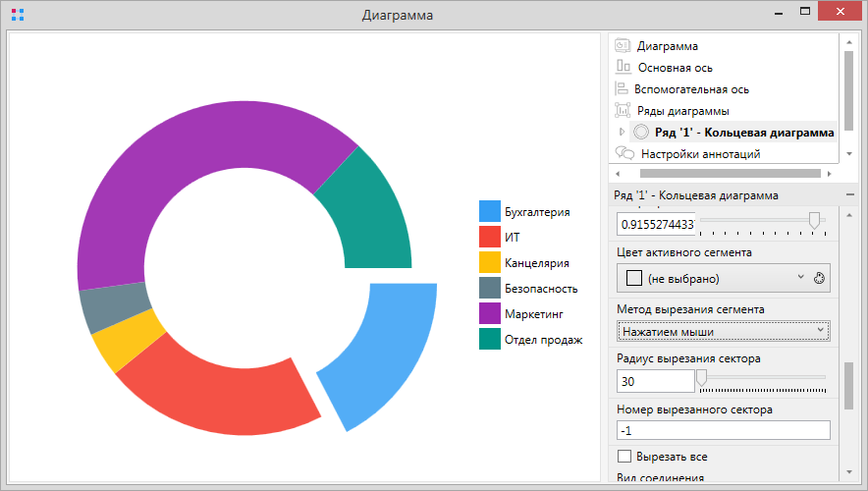Click the ring icon of Ряд '1'
This screenshot has height=491, width=868.
click(x=642, y=132)
